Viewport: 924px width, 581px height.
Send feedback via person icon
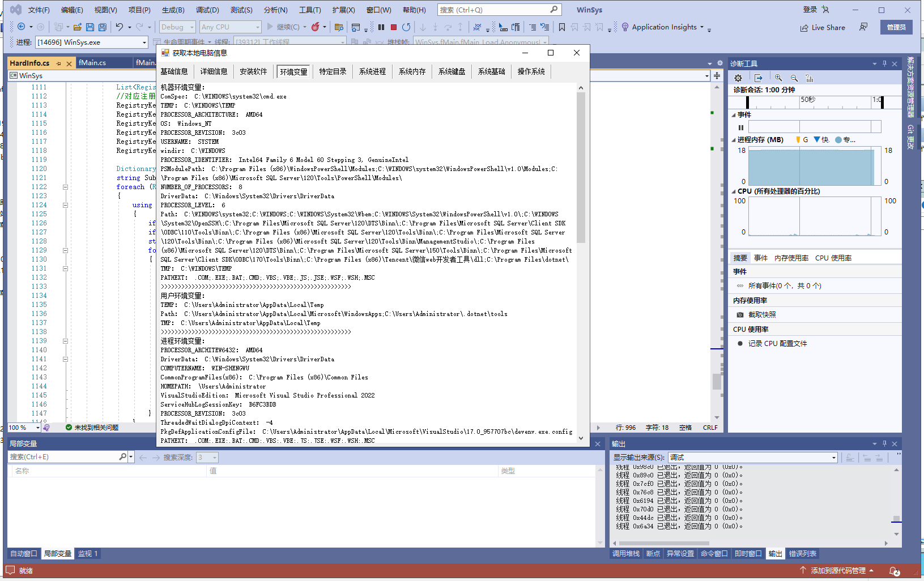point(863,27)
